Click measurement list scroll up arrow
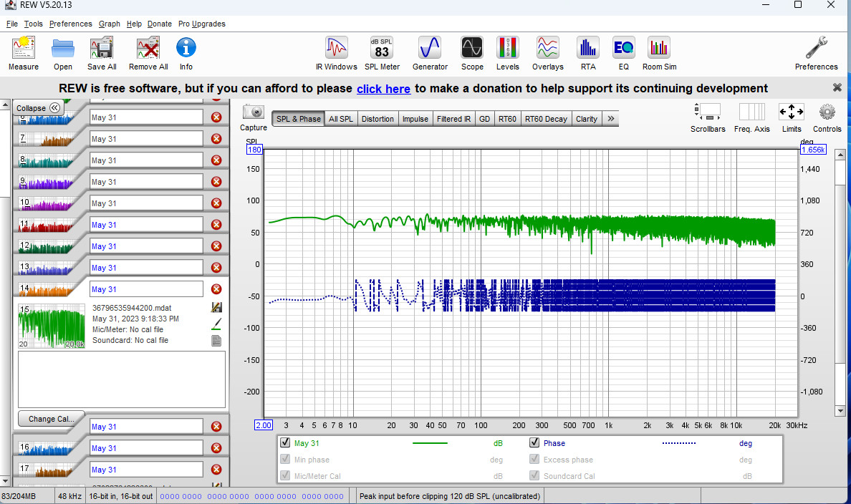 tap(5, 105)
